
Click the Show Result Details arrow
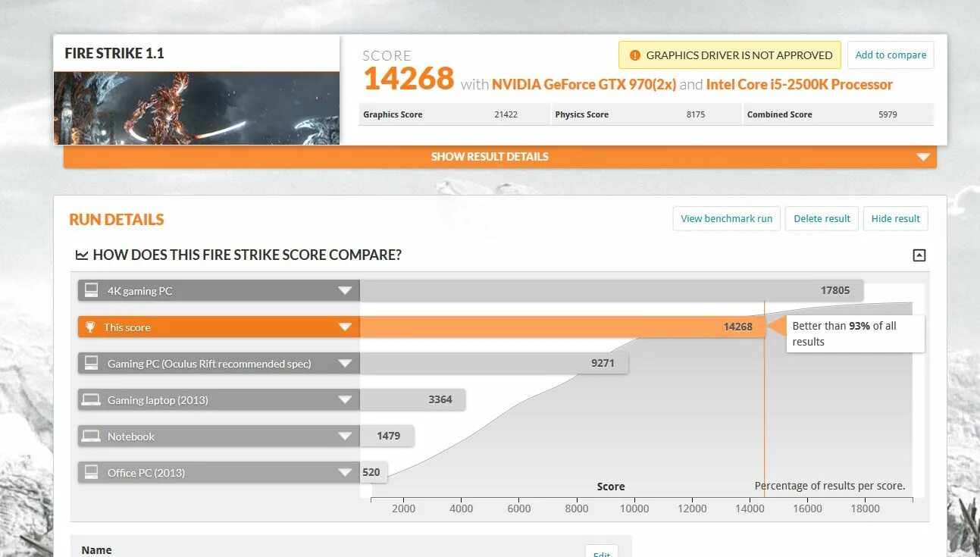click(922, 157)
